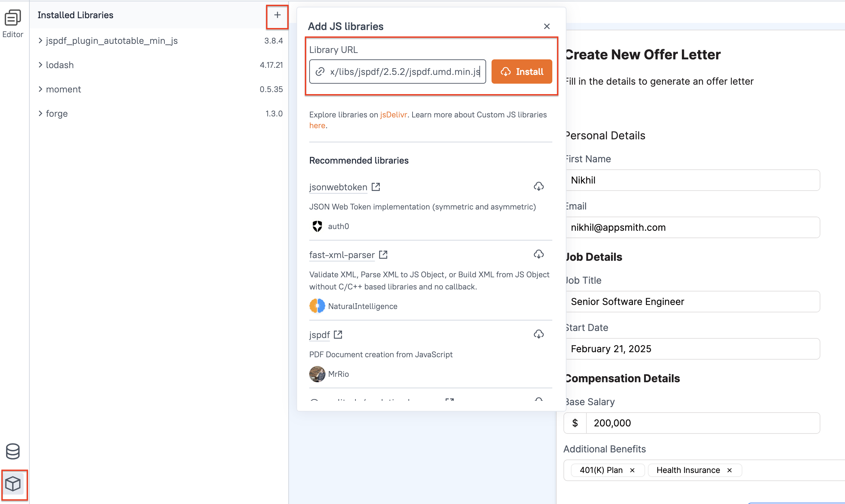Select the Libraries cube icon in sidebar
This screenshot has width=845, height=504.
tap(13, 483)
